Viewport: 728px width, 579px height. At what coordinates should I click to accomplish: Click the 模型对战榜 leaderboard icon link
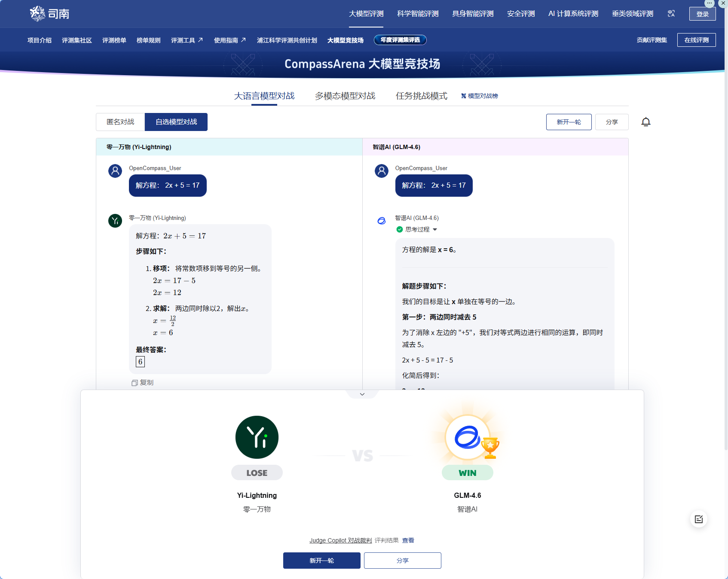point(480,96)
